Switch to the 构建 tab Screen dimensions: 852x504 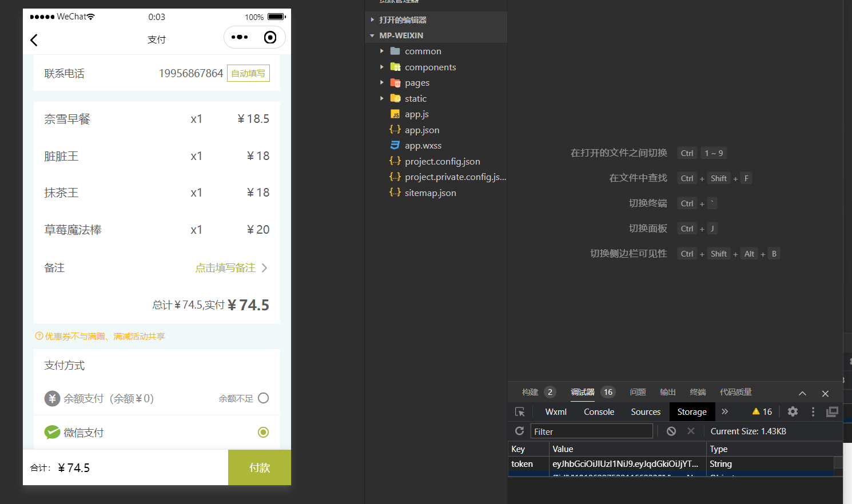pyautogui.click(x=530, y=392)
